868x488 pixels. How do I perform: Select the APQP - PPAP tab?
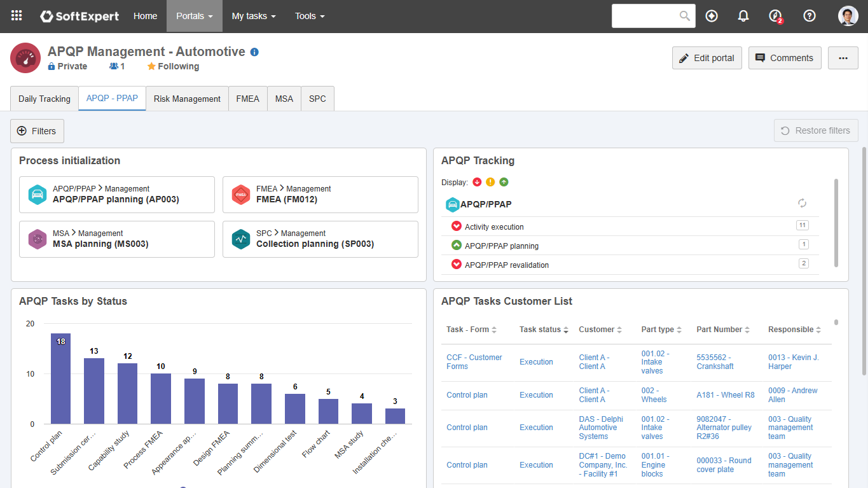pos(112,99)
